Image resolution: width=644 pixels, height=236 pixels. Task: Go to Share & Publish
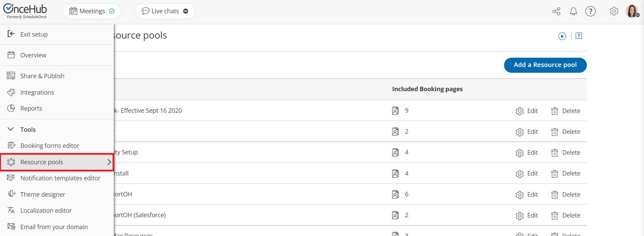pos(42,76)
